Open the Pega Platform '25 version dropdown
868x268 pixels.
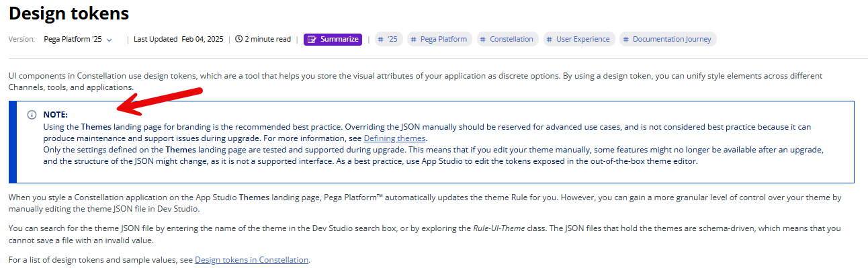click(x=78, y=40)
